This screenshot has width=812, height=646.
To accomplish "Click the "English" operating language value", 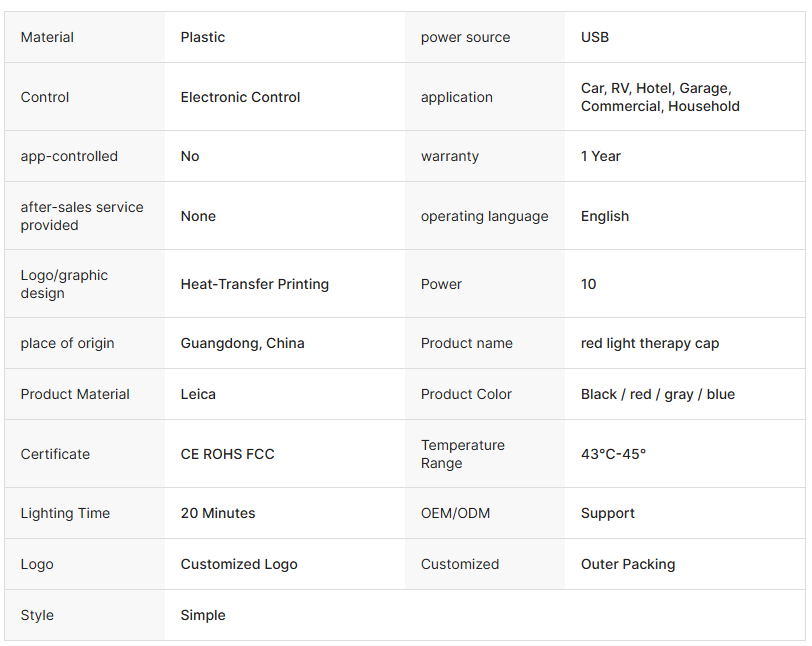I will 605,216.
